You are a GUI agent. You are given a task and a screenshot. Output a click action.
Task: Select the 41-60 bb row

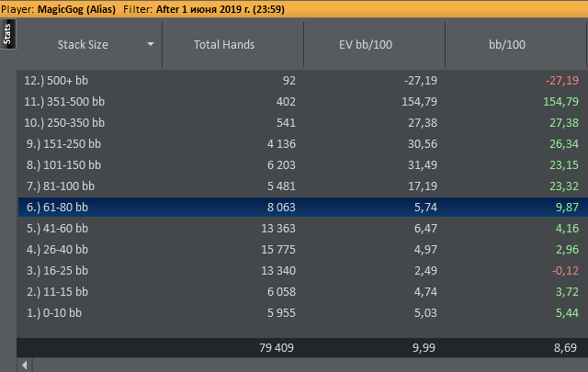[x=303, y=228]
